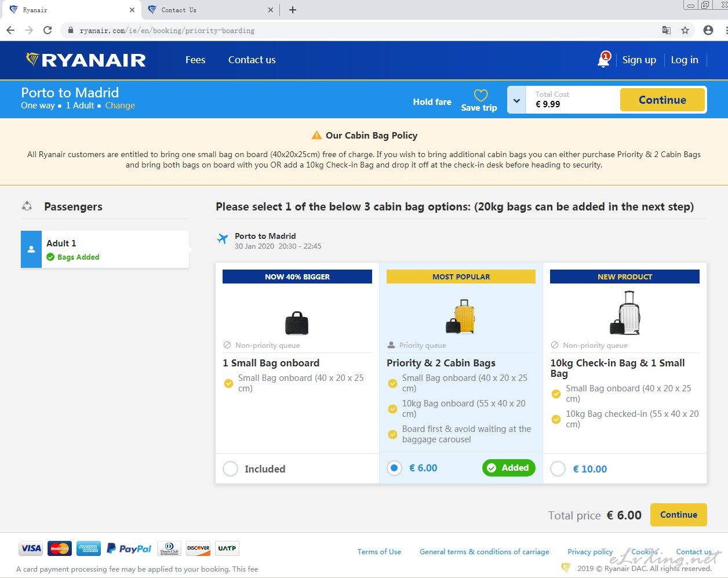728x578 pixels.
Task: Click the NEW PRODUCT banner
Action: 625,277
